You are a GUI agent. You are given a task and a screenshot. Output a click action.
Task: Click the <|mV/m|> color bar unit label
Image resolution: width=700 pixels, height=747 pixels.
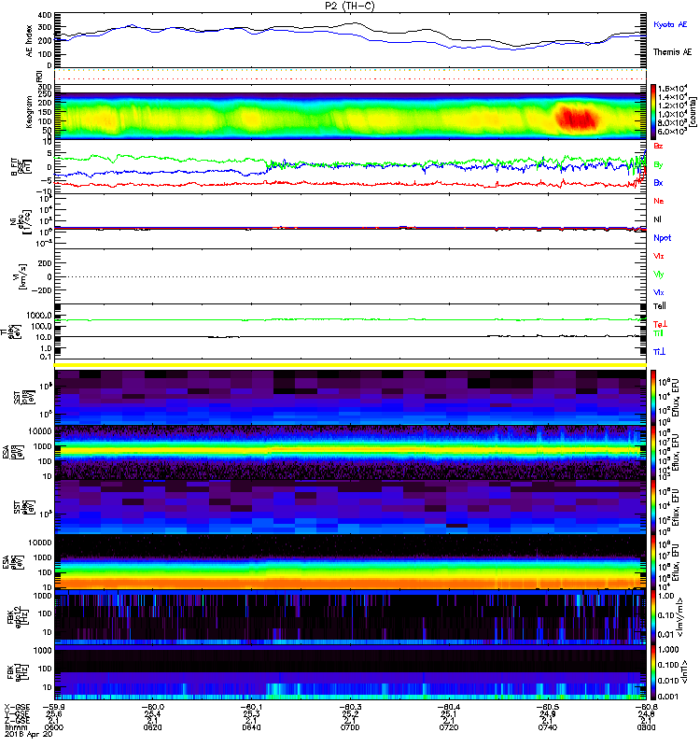(x=682, y=617)
